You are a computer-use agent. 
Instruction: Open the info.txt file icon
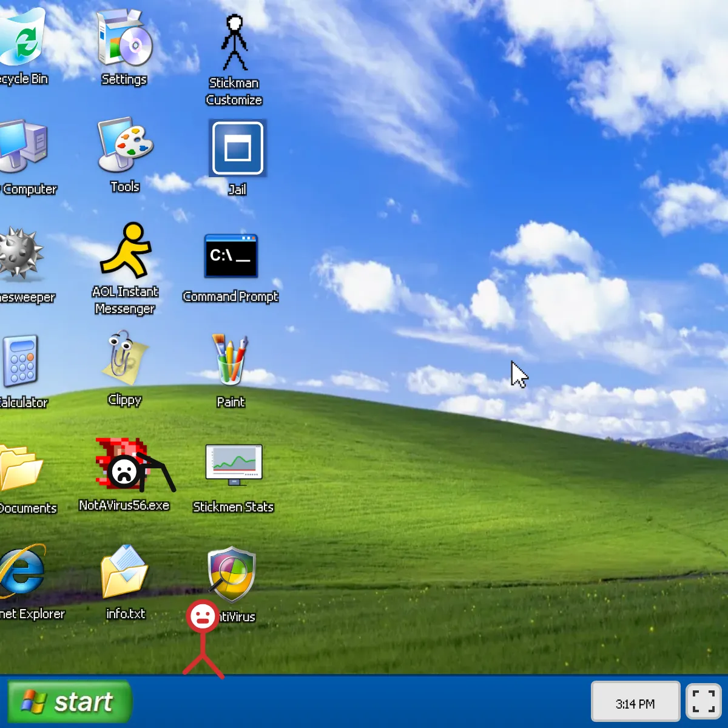coord(125,571)
